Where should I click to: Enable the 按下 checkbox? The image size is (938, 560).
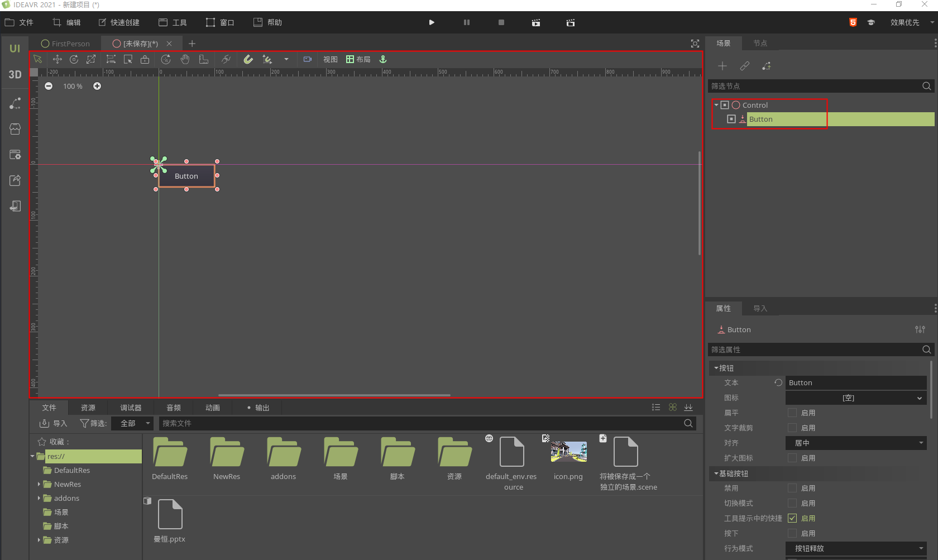click(792, 533)
